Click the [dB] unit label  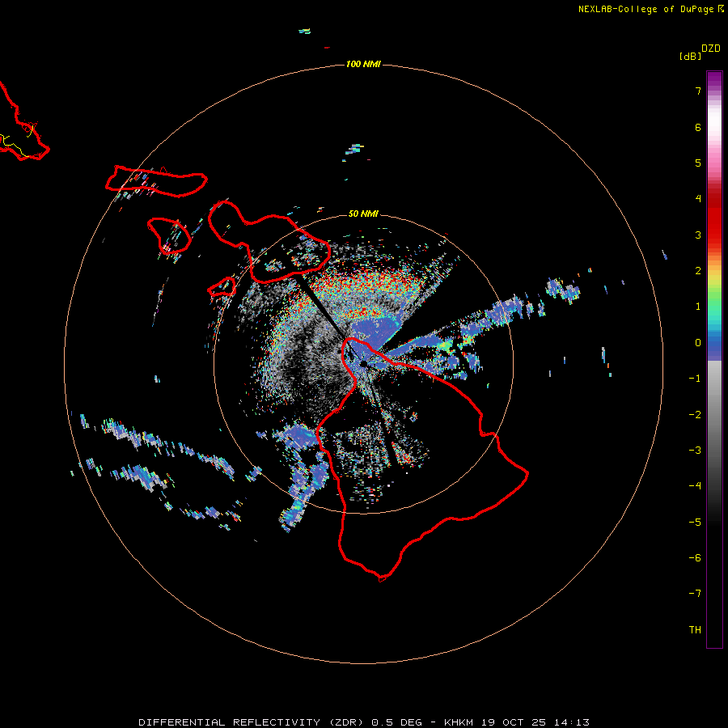point(690,56)
